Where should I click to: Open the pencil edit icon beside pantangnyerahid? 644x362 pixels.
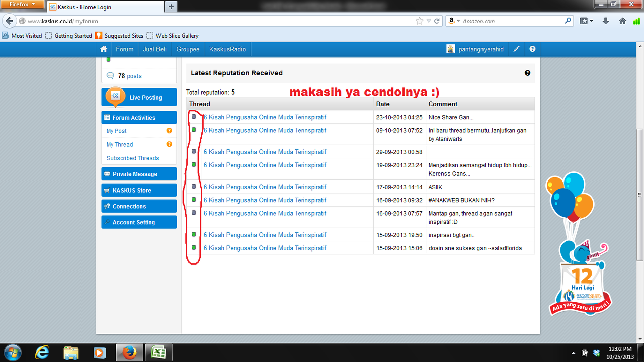517,49
